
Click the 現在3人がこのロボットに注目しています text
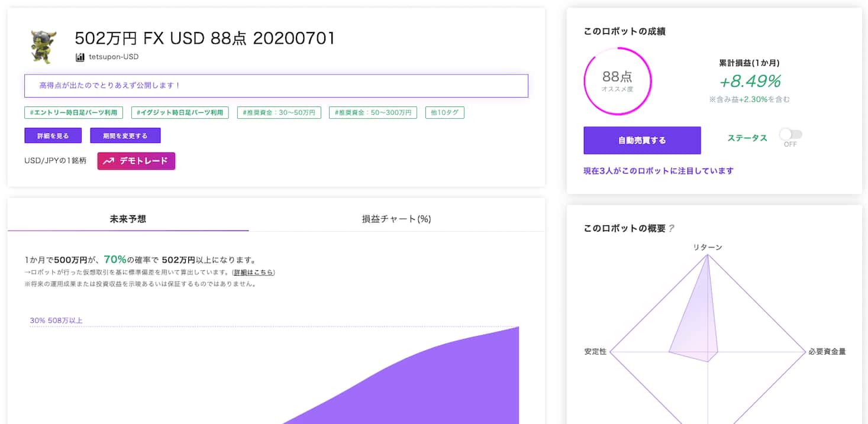pyautogui.click(x=659, y=171)
